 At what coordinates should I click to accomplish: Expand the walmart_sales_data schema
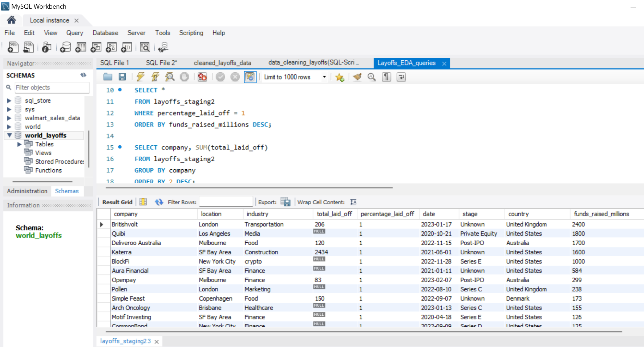click(9, 118)
